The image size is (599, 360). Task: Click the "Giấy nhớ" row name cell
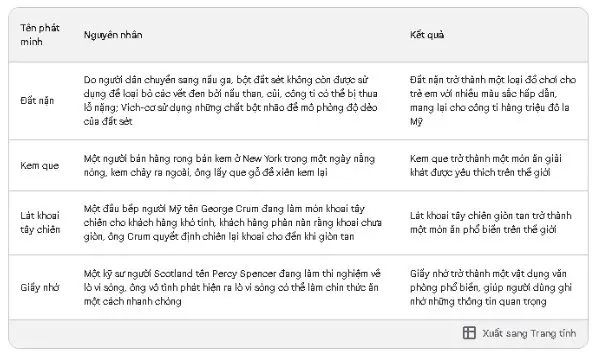click(40, 287)
